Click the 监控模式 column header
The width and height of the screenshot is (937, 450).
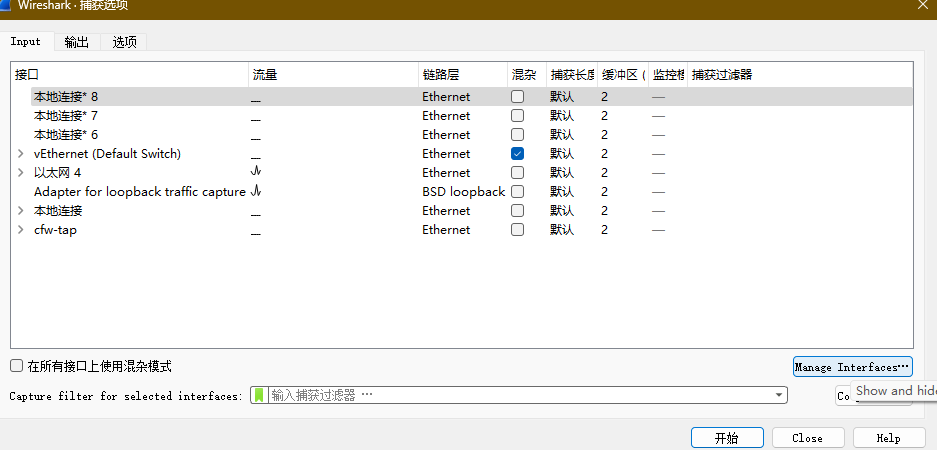point(668,75)
